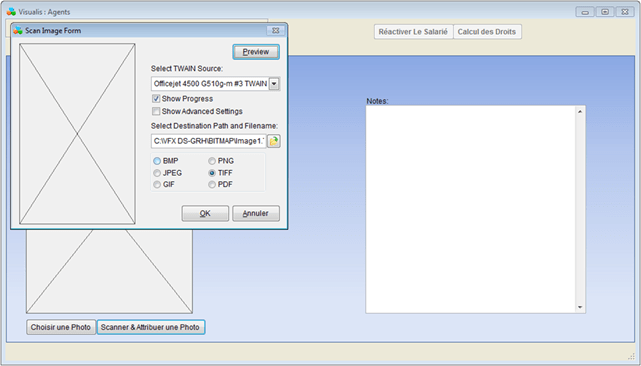The width and height of the screenshot is (641, 366).
Task: Maximize the Visualis : Agents window
Action: (605, 12)
